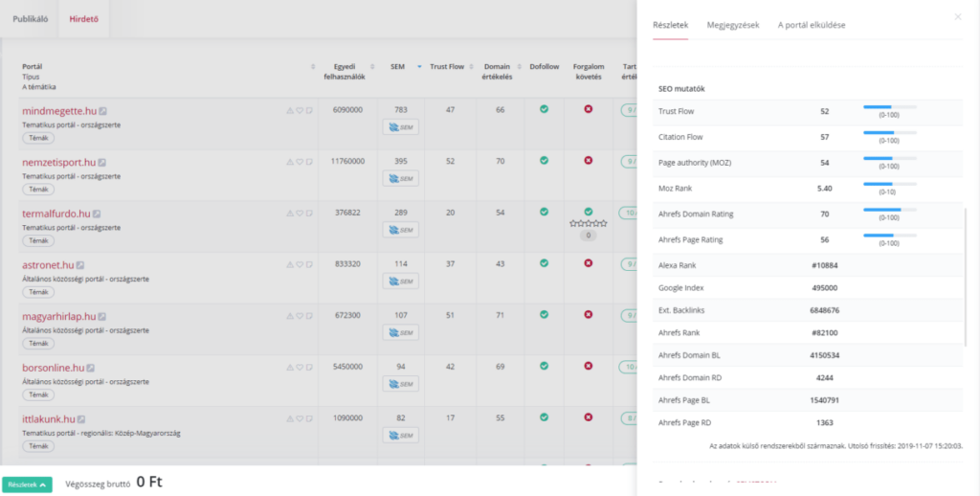Expand the green Részletek button at bottom
The width and height of the screenshot is (980, 496).
pyautogui.click(x=27, y=485)
